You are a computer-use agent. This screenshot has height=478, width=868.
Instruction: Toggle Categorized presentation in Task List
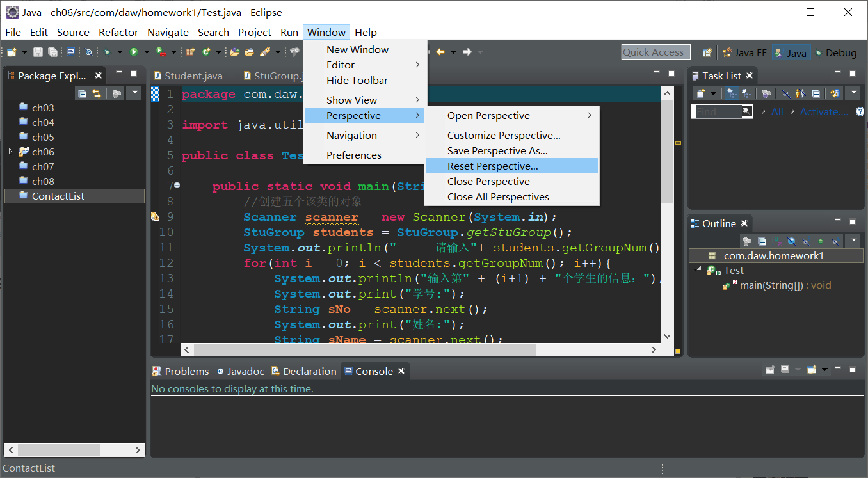732,93
